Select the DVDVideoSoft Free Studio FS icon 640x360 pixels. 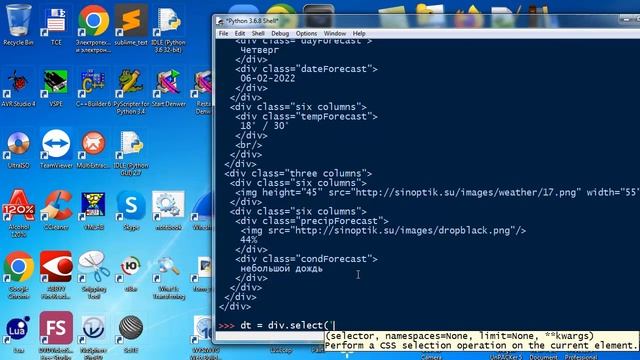point(56,335)
